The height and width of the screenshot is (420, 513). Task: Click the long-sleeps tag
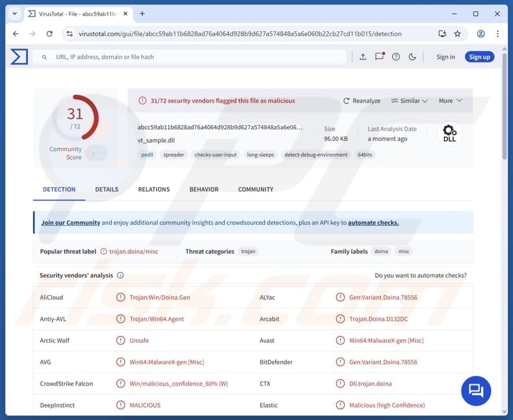[260, 154]
